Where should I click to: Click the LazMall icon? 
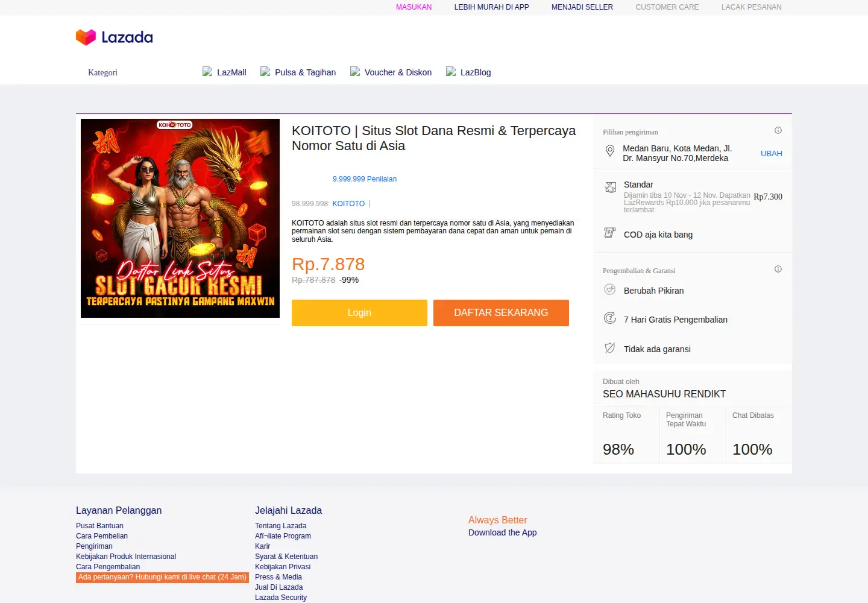[207, 71]
